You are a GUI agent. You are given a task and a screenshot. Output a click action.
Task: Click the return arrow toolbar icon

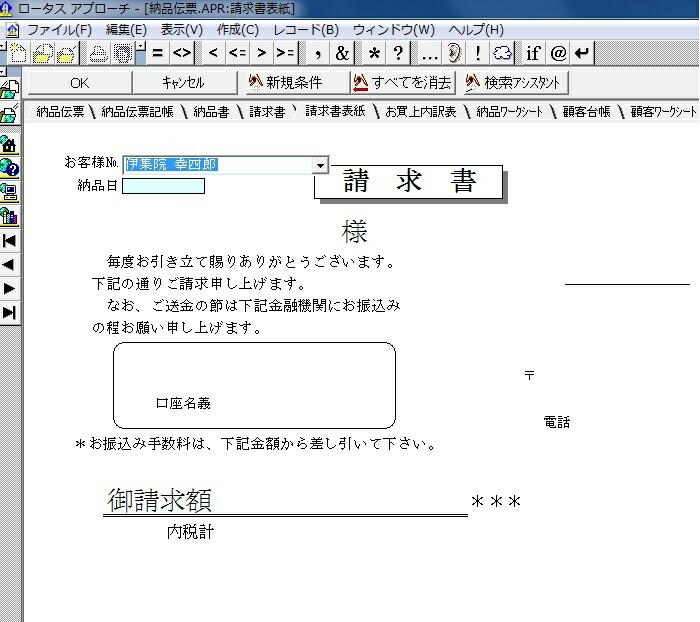tap(582, 53)
